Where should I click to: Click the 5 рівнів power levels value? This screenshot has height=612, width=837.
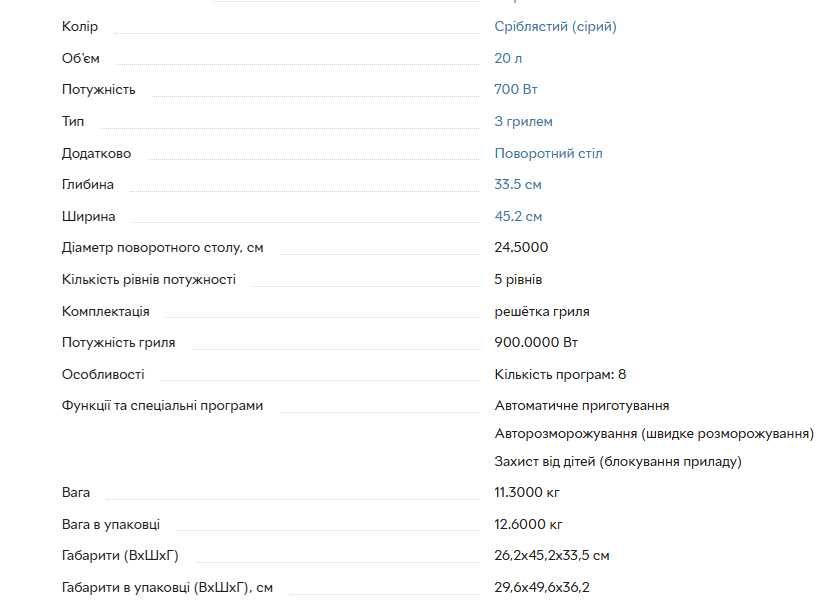pos(518,280)
